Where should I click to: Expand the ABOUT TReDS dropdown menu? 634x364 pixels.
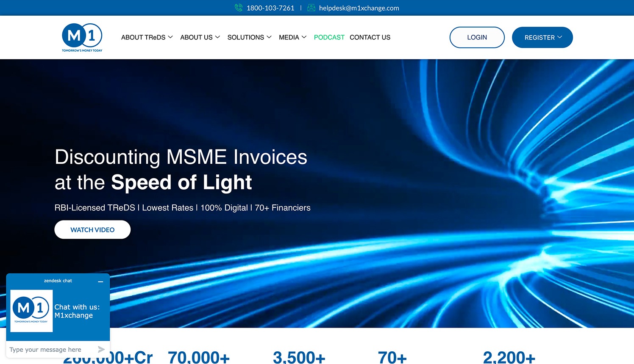click(147, 37)
